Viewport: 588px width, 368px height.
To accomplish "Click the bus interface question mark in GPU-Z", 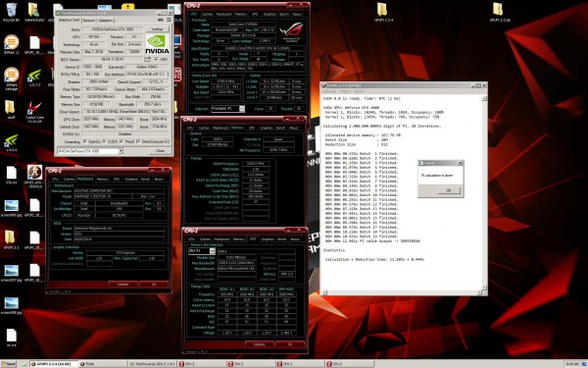I will click(x=168, y=75).
